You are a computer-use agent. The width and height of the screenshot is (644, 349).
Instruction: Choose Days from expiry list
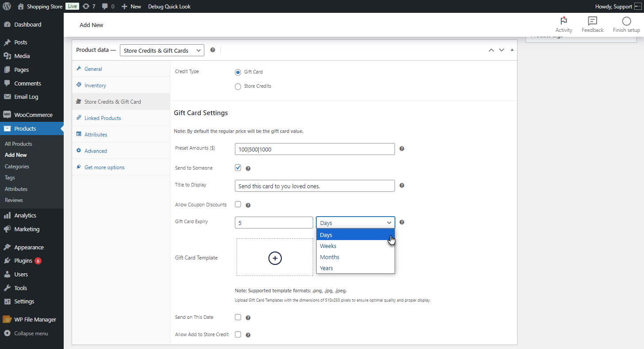click(x=356, y=235)
